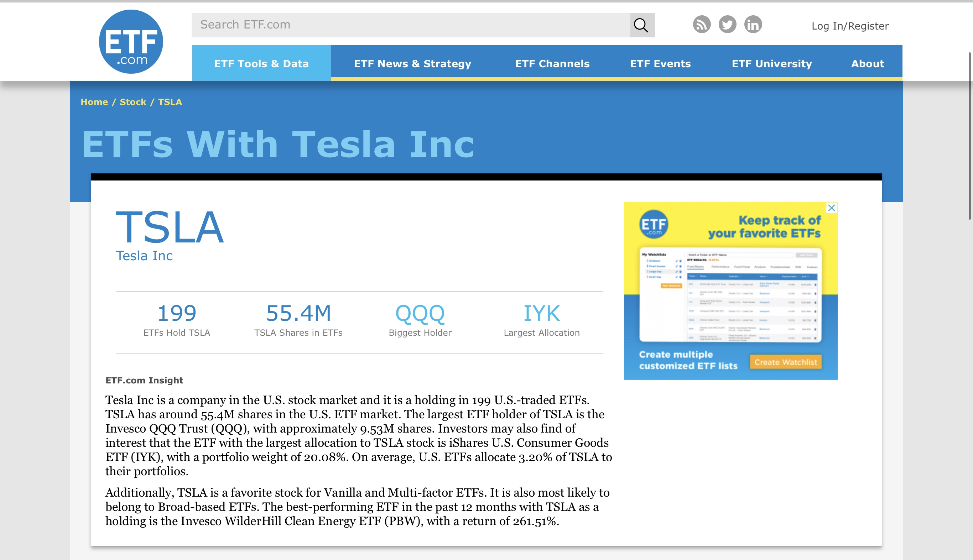This screenshot has height=560, width=973.
Task: Click the ETF.com logo
Action: click(x=131, y=42)
